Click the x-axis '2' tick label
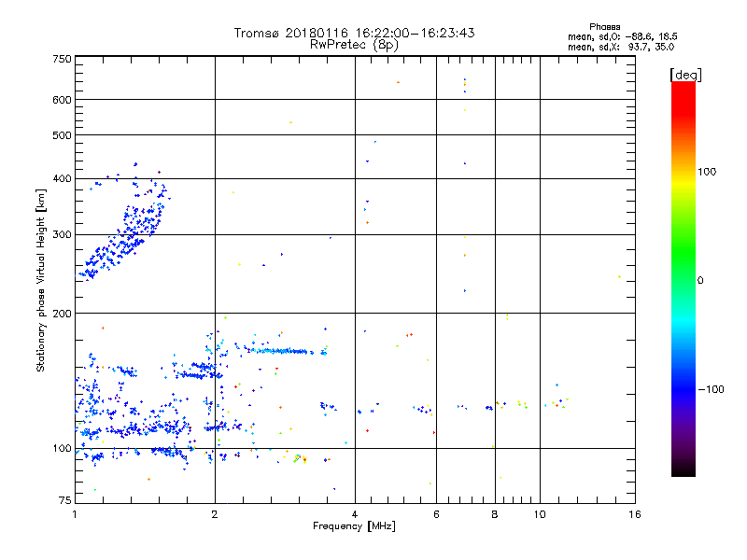Screen dimensions: 747x560 tap(215, 514)
